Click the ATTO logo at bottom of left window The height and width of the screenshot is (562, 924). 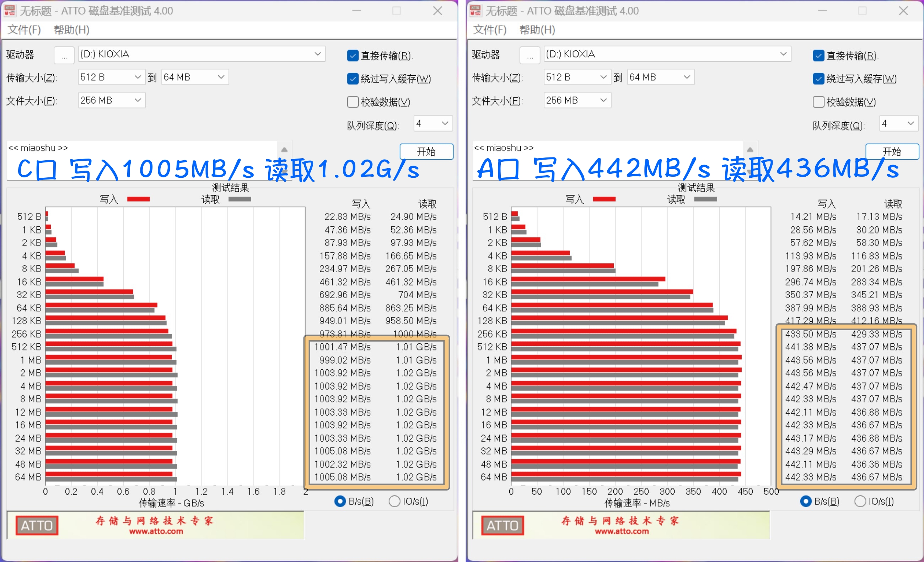click(x=37, y=525)
